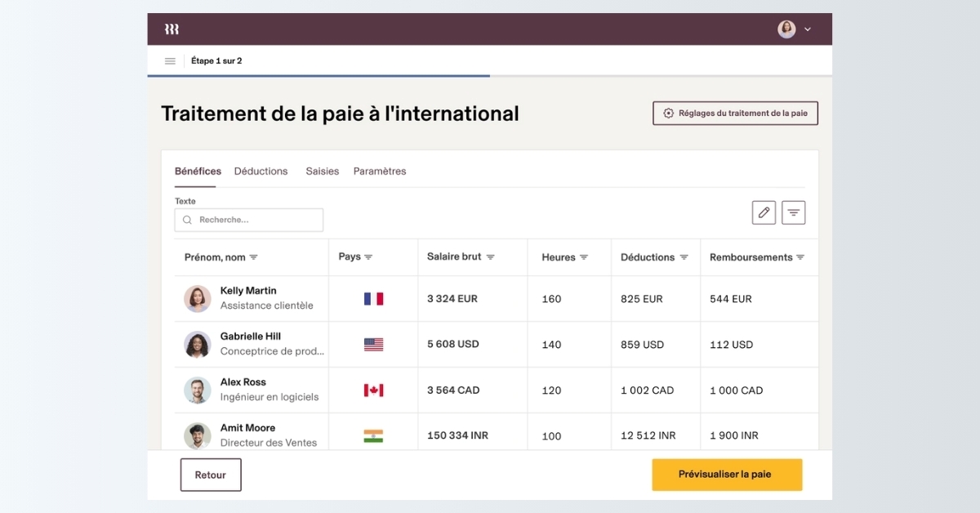The width and height of the screenshot is (980, 513).
Task: Click the Prévisualiser la paie button
Action: point(726,475)
